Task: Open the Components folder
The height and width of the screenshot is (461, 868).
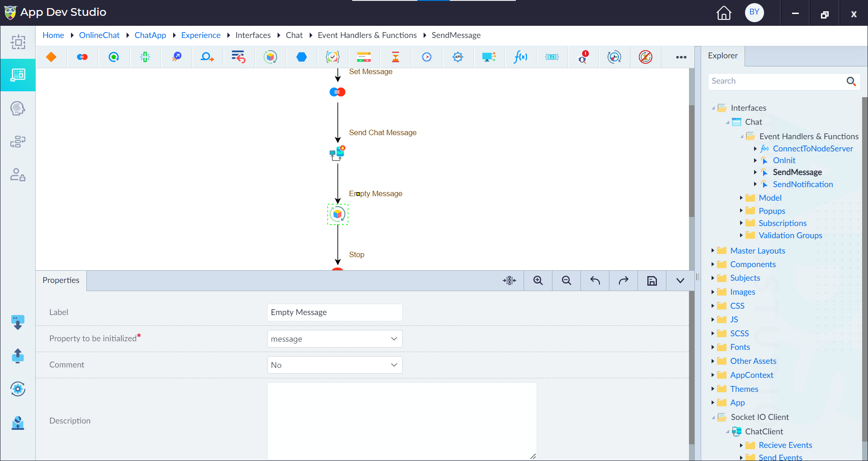Action: 753,264
